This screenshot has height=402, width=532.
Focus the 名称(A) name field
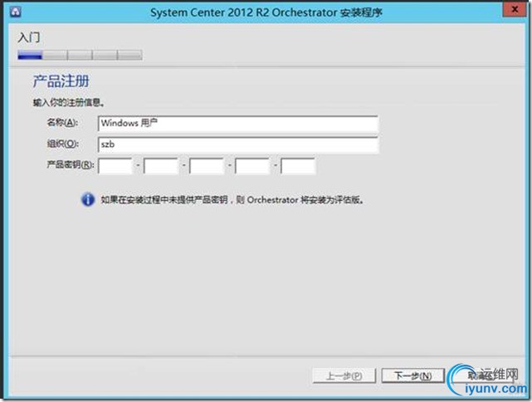(x=238, y=123)
